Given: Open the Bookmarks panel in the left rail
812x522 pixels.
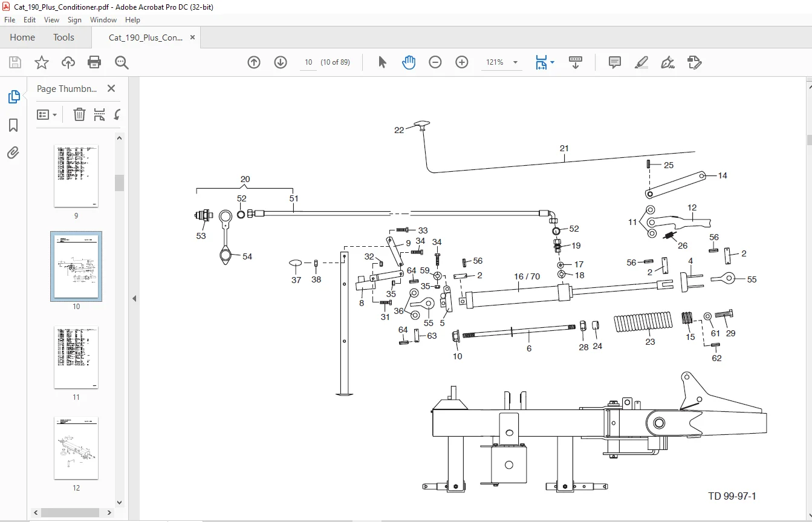Looking at the screenshot, I should click(13, 125).
